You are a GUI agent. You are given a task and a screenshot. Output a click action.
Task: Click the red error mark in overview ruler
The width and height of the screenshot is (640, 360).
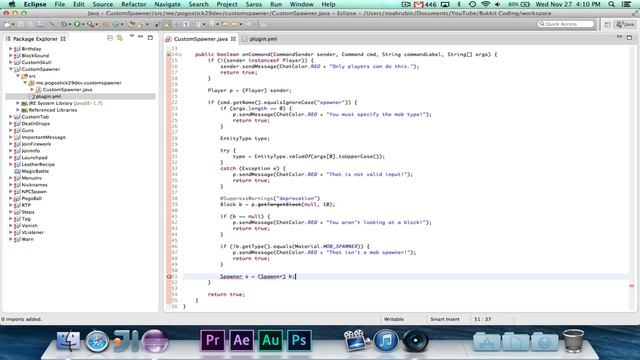pyautogui.click(x=631, y=286)
